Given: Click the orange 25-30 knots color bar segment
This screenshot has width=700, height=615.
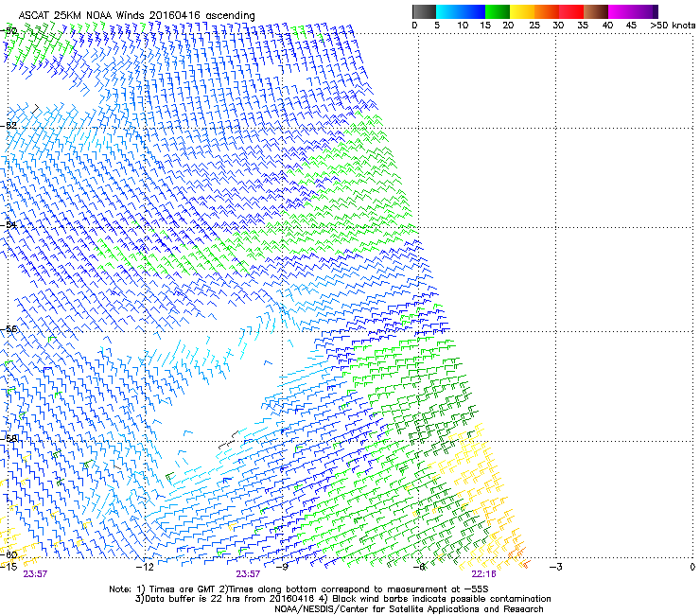Looking at the screenshot, I should (x=547, y=11).
